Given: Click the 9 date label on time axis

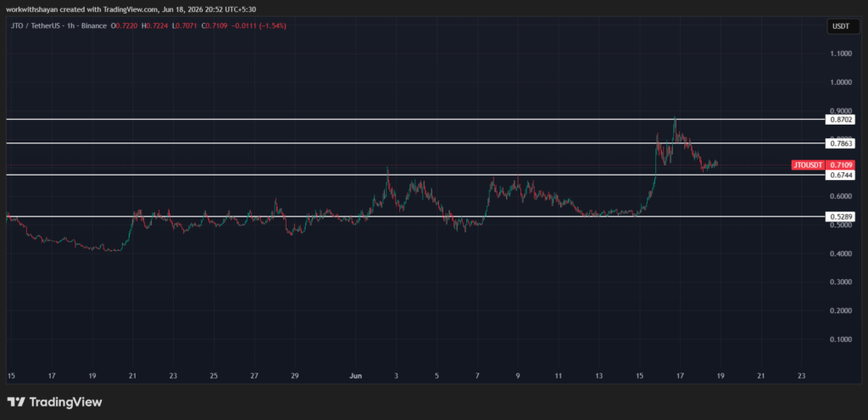Looking at the screenshot, I should (518, 376).
